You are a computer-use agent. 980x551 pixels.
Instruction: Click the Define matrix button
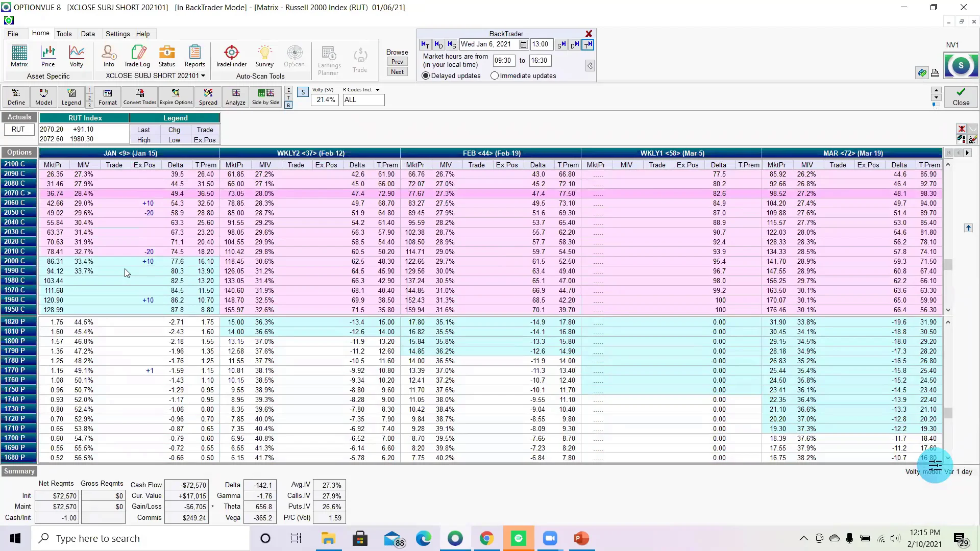click(x=16, y=96)
